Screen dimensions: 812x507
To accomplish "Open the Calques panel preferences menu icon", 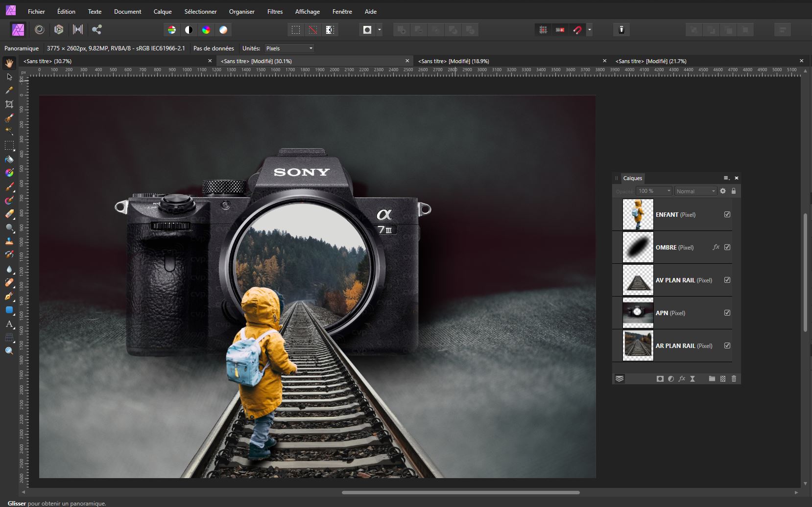I will point(726,178).
